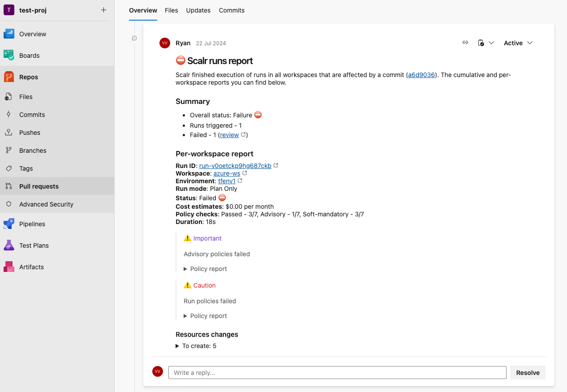Switch to the Overview tab

coord(143,10)
